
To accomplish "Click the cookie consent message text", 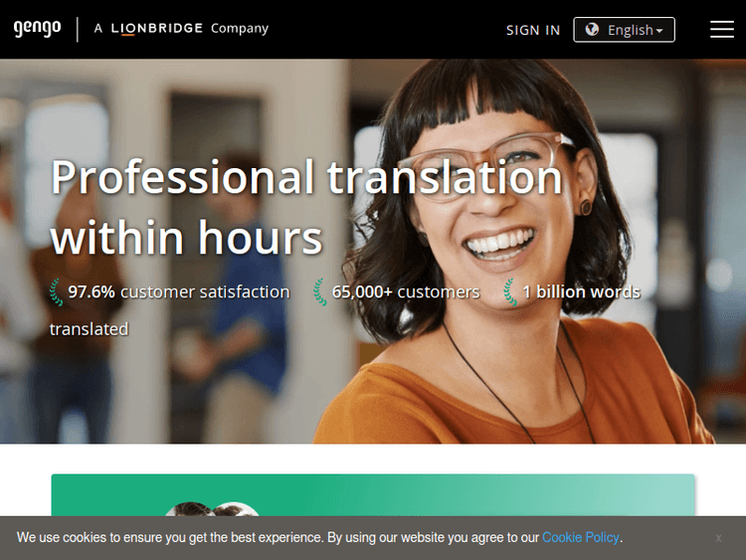I will 319,538.
